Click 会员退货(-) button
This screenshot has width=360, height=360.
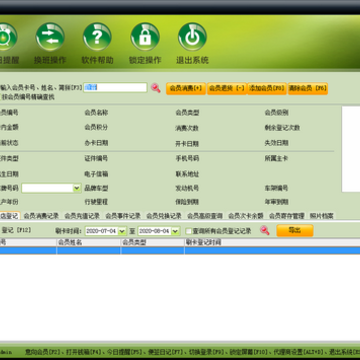click(227, 88)
